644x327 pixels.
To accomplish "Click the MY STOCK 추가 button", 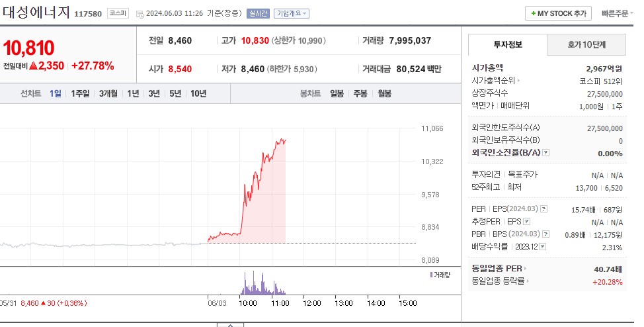I will (x=558, y=14).
